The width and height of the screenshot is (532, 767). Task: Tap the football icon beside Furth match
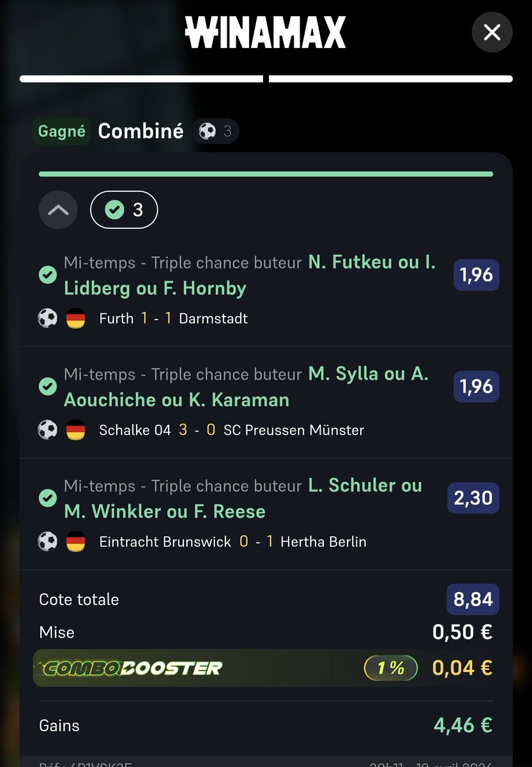click(47, 318)
